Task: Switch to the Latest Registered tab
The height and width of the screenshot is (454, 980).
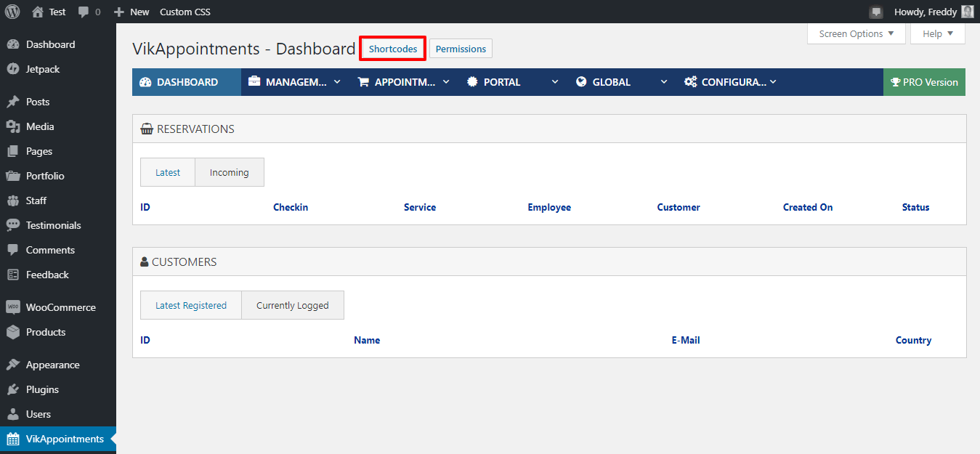Action: (x=191, y=305)
